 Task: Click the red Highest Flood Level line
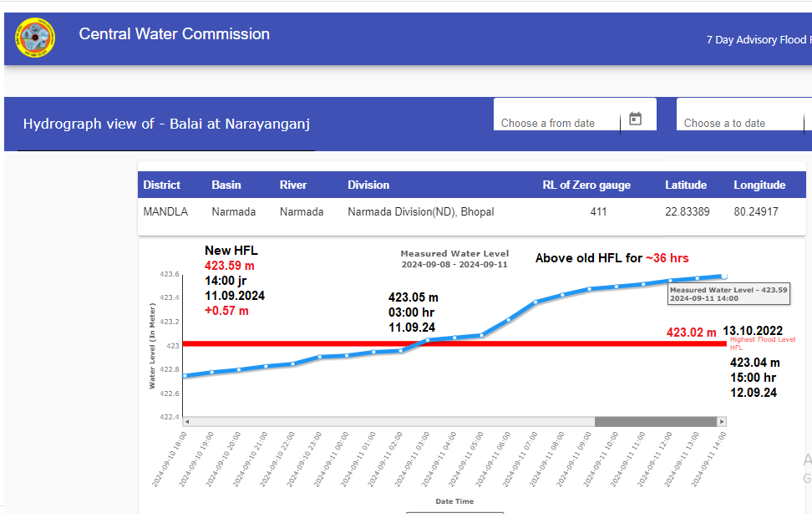[x=334, y=343]
